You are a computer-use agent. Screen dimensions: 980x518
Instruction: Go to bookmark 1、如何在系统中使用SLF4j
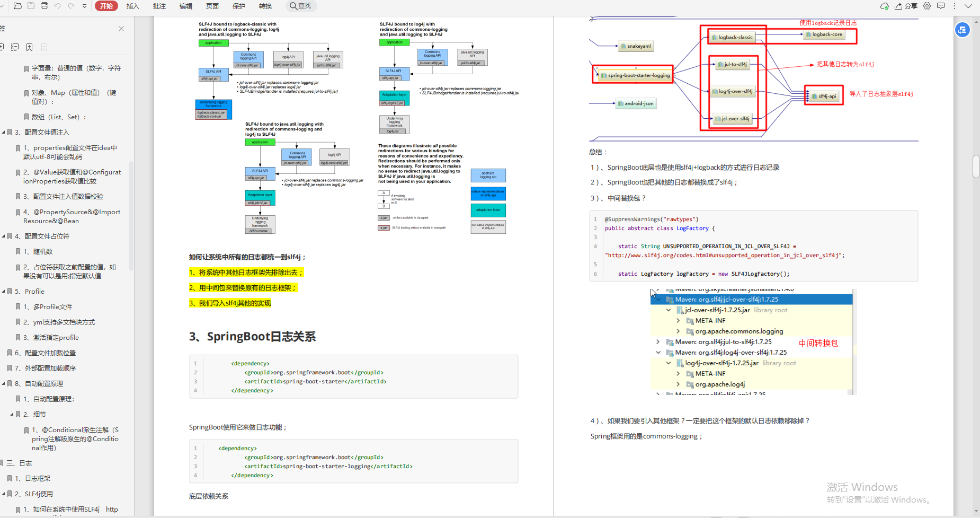[x=70, y=509]
